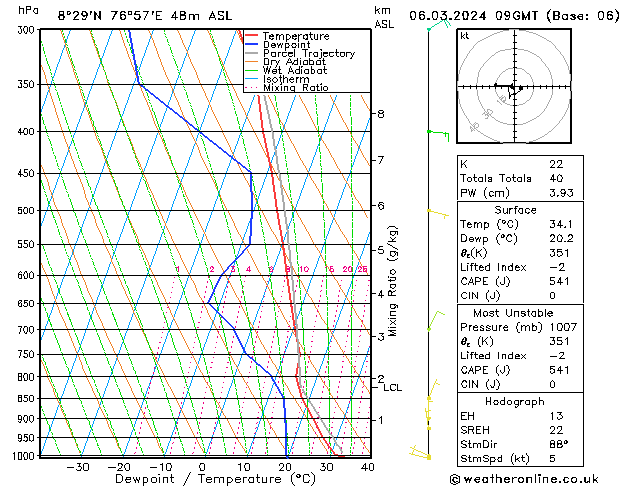The height and width of the screenshot is (486, 629).
Task: Click the Hodograph section heading
Action: (x=515, y=402)
